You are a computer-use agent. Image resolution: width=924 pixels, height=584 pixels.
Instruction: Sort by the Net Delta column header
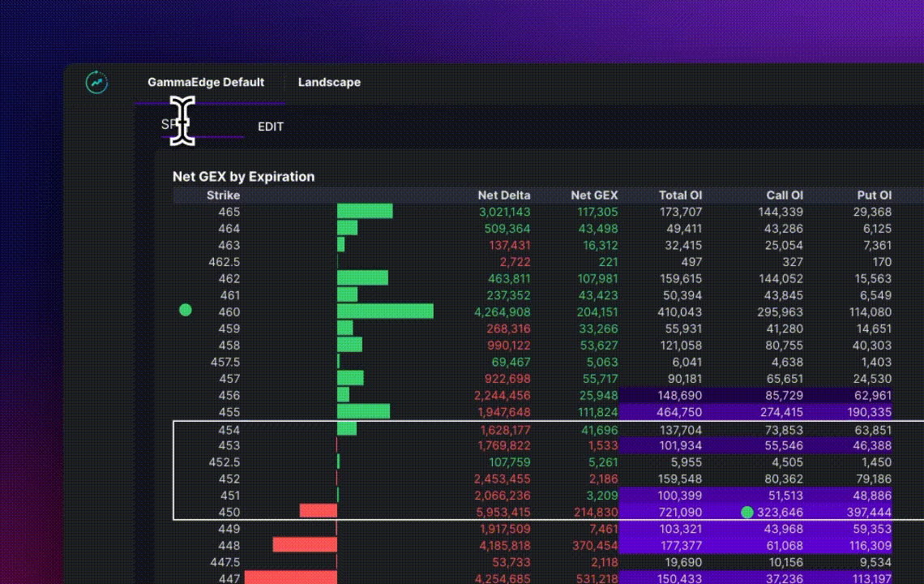[504, 195]
